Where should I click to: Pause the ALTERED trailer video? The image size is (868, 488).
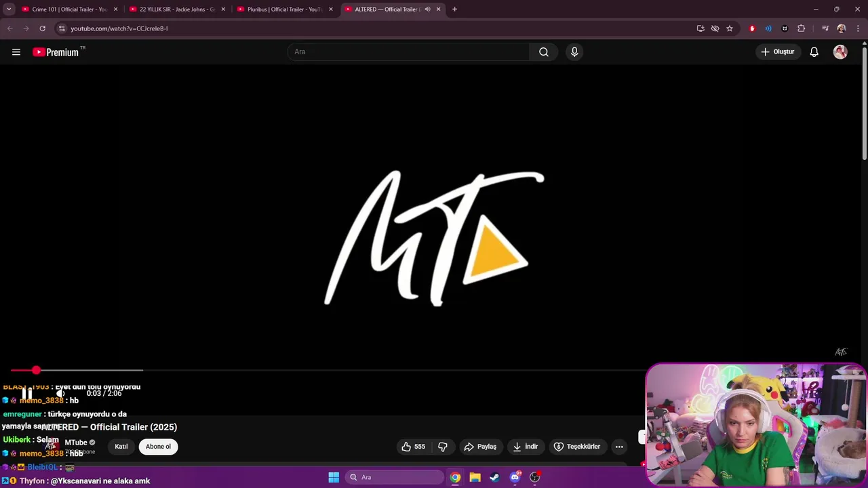[27, 393]
